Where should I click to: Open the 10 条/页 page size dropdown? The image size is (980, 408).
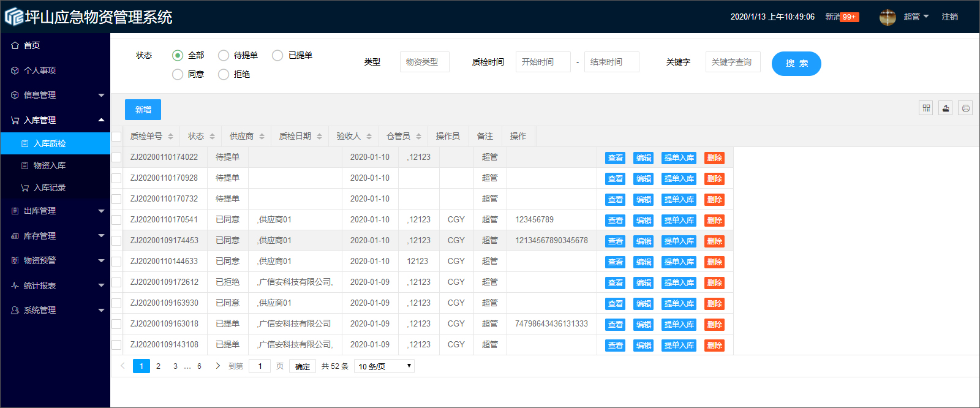point(385,366)
